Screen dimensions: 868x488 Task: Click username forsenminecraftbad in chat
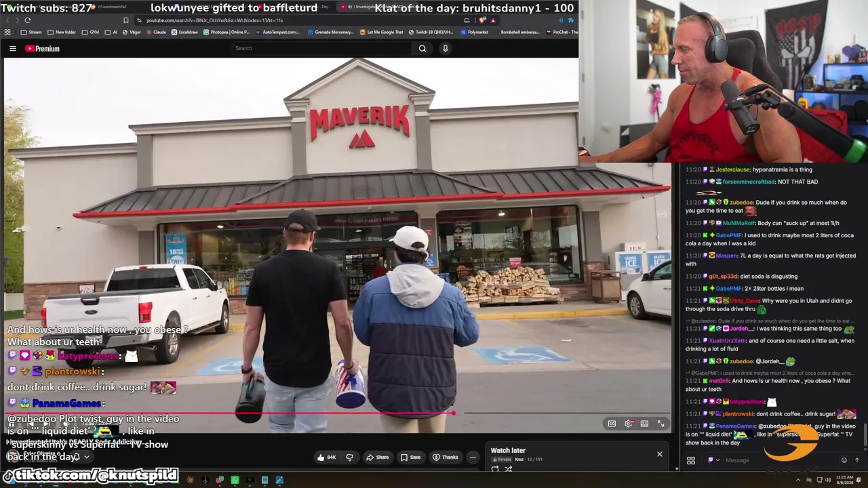click(x=749, y=182)
